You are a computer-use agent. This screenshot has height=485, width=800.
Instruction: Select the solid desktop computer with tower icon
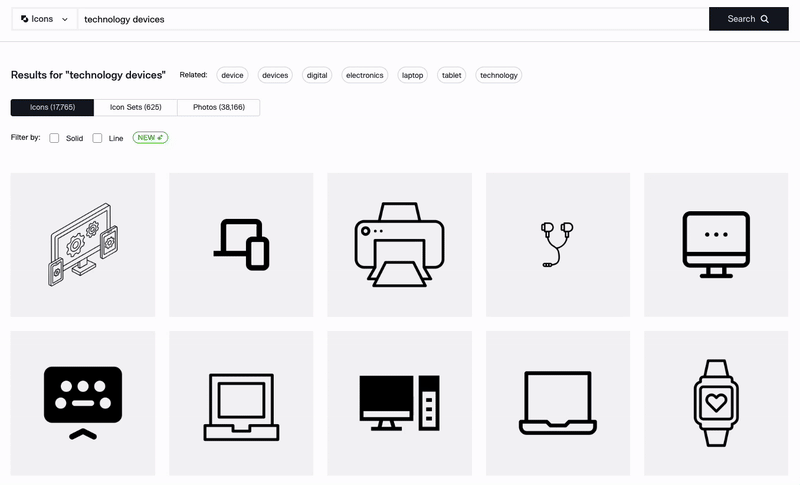point(399,403)
